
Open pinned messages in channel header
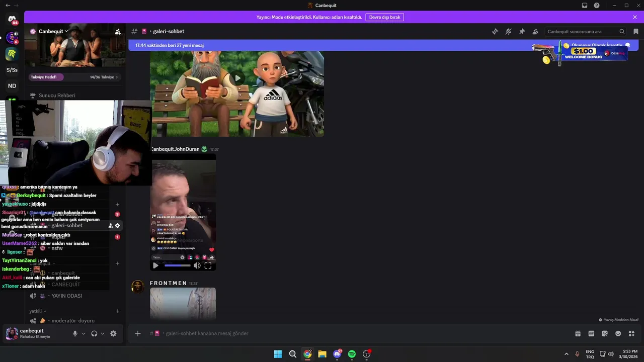[x=522, y=31]
